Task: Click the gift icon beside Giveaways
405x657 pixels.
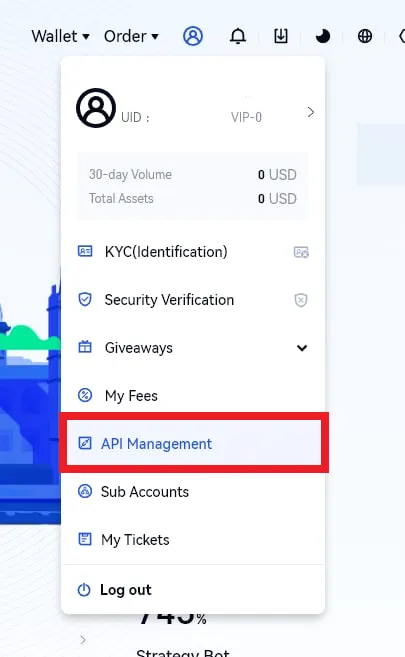Action: click(85, 347)
